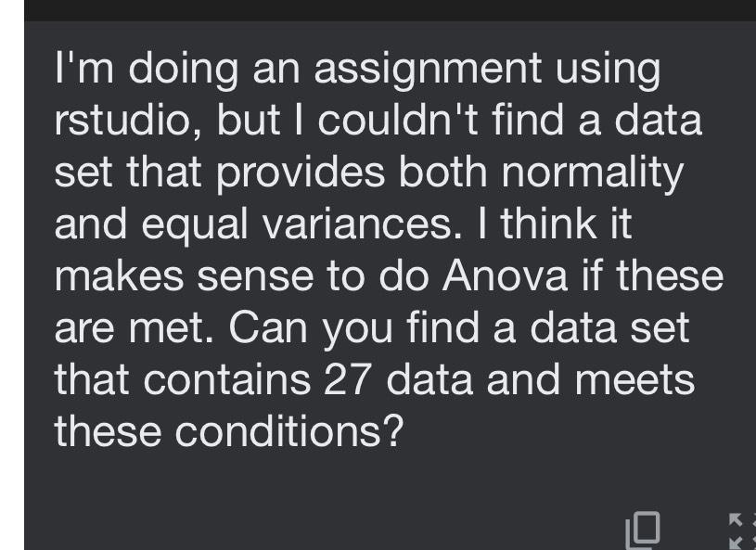756x550 pixels.
Task: Select the copy-to-clipboard icon below the message
Action: (643, 529)
